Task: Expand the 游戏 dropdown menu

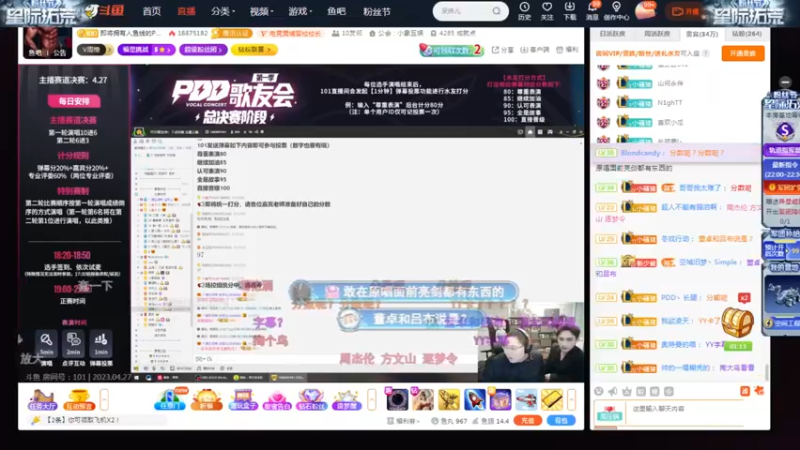Action: (x=301, y=11)
